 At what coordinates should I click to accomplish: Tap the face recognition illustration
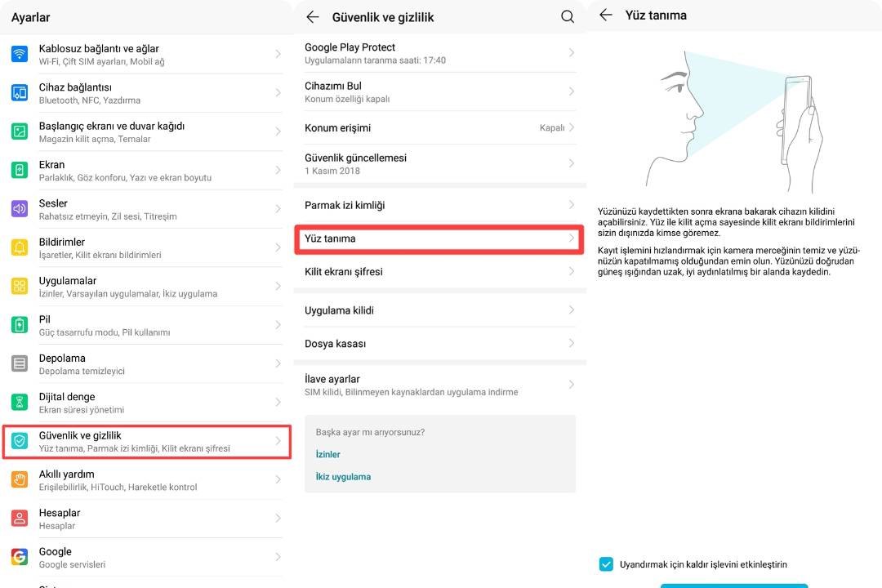pos(733,120)
